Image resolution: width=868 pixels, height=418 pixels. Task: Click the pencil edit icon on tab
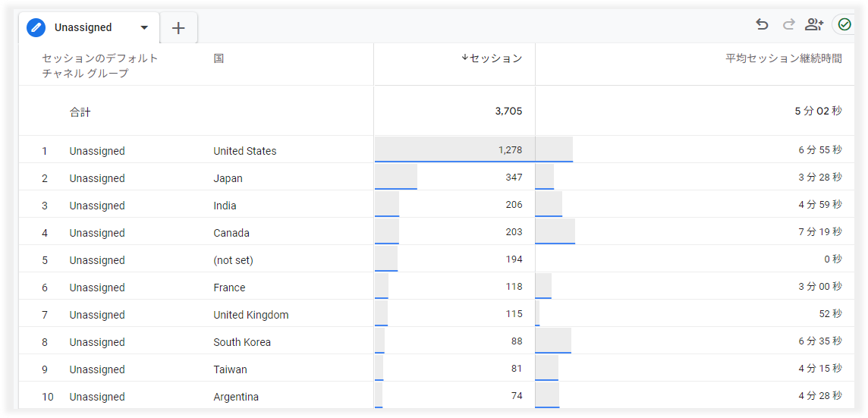point(36,28)
